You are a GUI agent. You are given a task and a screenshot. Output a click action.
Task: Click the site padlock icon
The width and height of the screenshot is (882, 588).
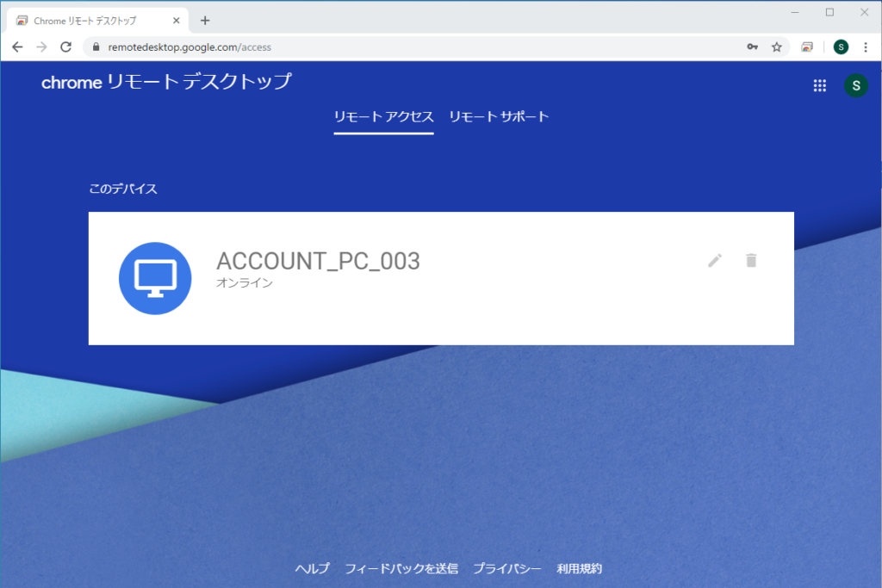click(x=96, y=47)
